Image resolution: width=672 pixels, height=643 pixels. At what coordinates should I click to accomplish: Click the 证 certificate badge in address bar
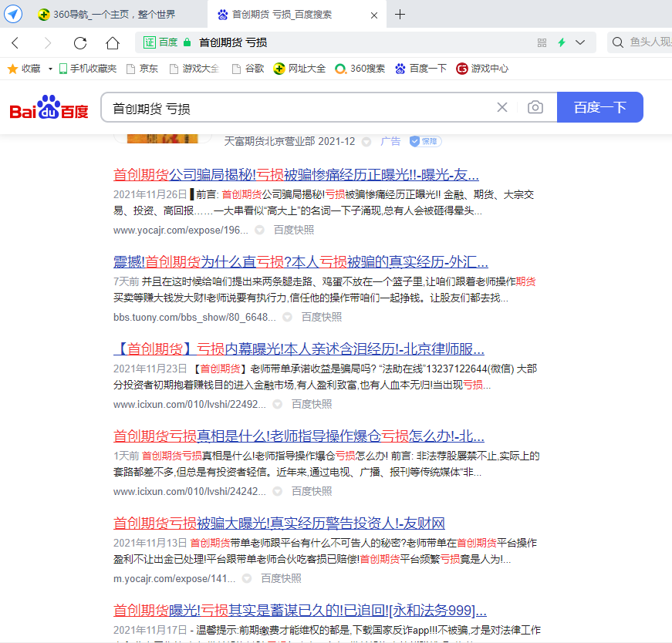click(150, 42)
